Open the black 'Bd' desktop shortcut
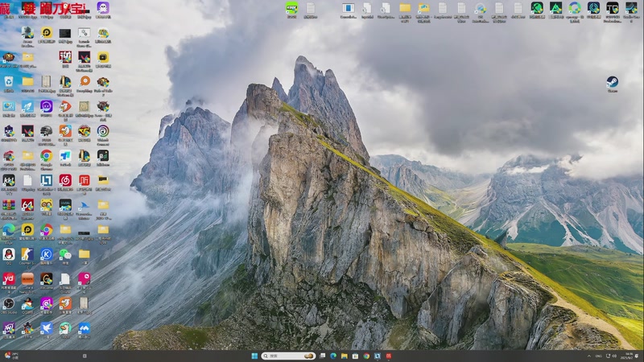Image resolution: width=644 pixels, height=362 pixels. 103,156
